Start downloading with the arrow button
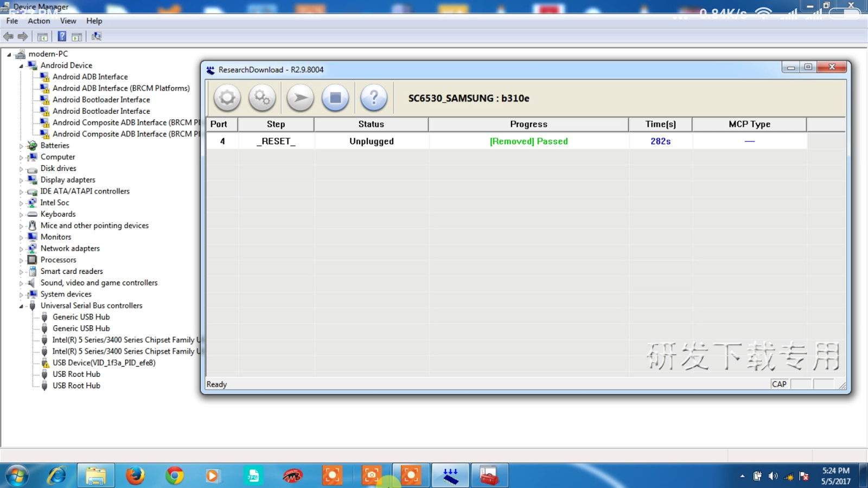 point(301,98)
